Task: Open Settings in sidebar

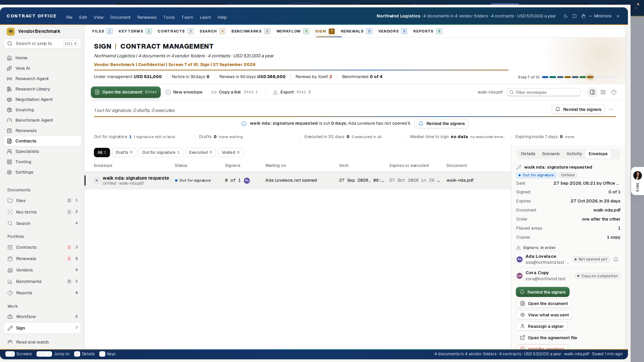Action: 43,172
